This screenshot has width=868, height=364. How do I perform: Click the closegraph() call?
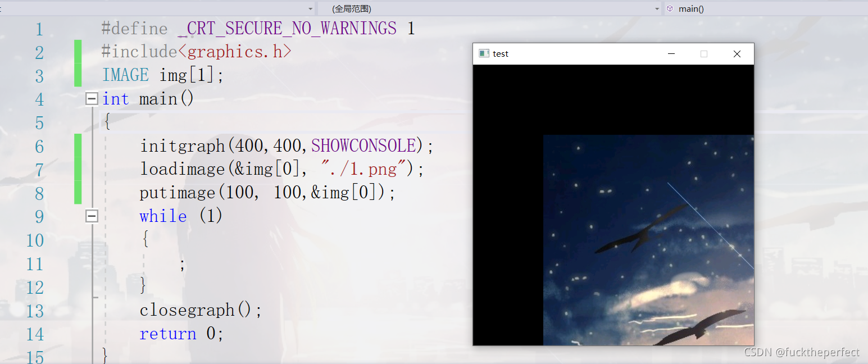click(x=201, y=310)
